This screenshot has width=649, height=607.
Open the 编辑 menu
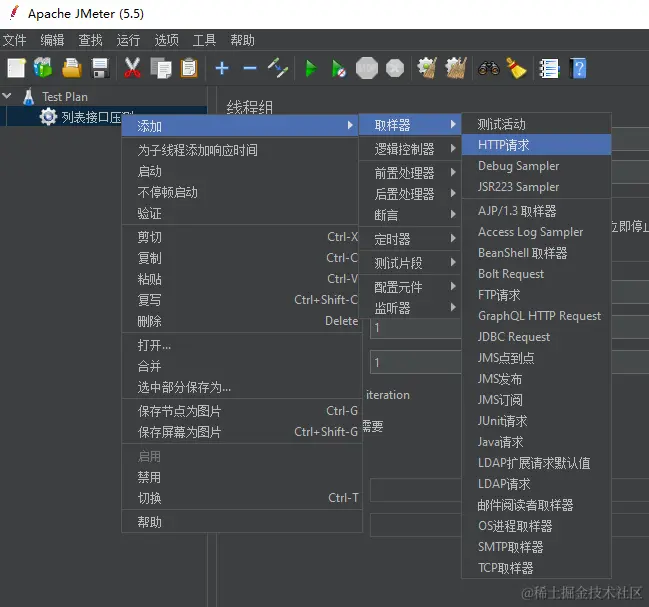pyautogui.click(x=52, y=40)
